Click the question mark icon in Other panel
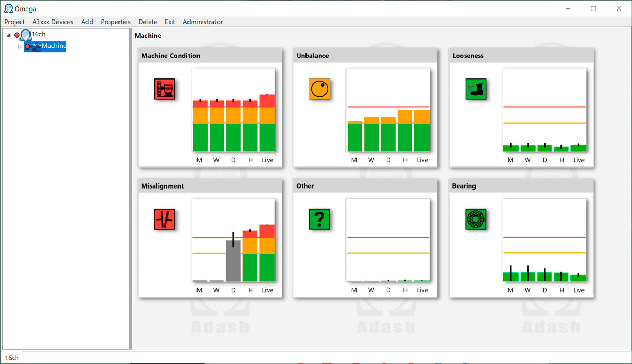Viewport: 632px width, 364px height. pyautogui.click(x=319, y=220)
